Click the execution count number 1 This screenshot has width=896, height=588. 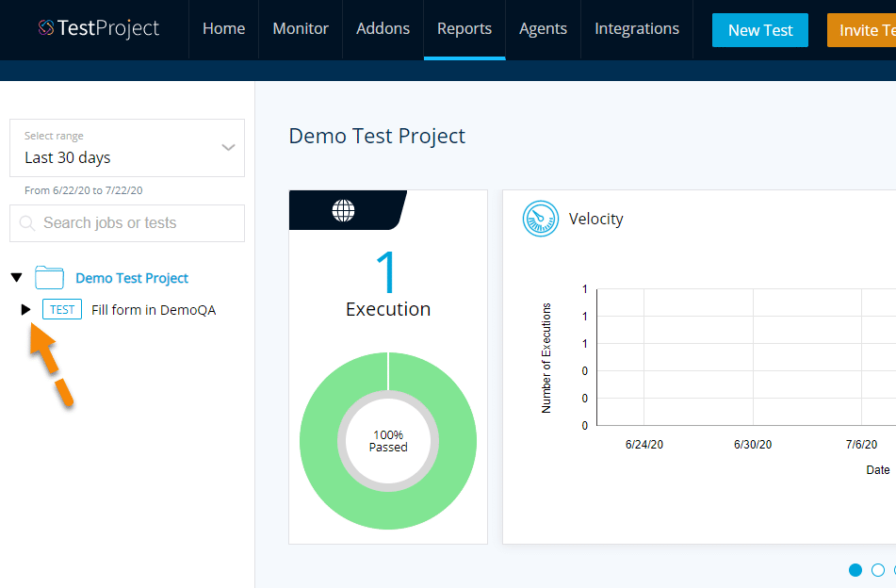[x=387, y=271]
